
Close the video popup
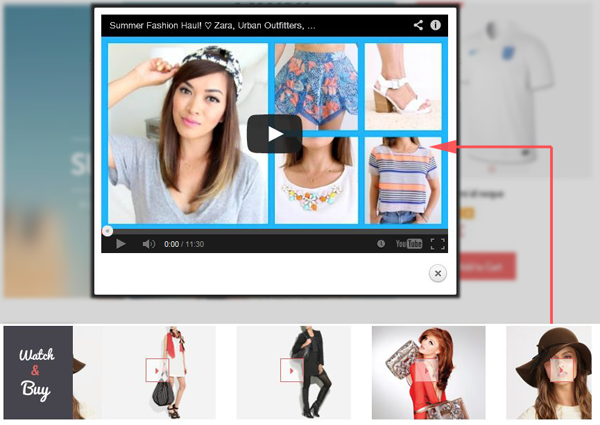click(438, 273)
